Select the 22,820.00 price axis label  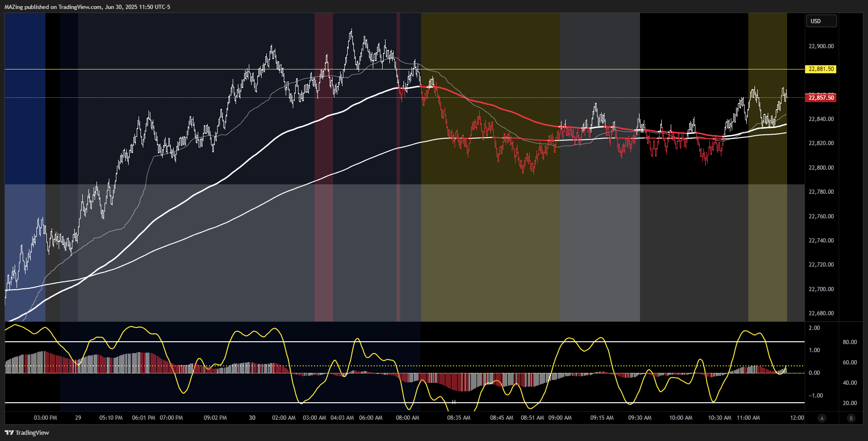pyautogui.click(x=821, y=143)
